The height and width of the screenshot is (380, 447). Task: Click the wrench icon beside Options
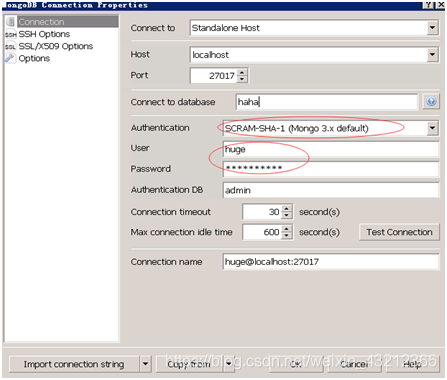pos(10,58)
